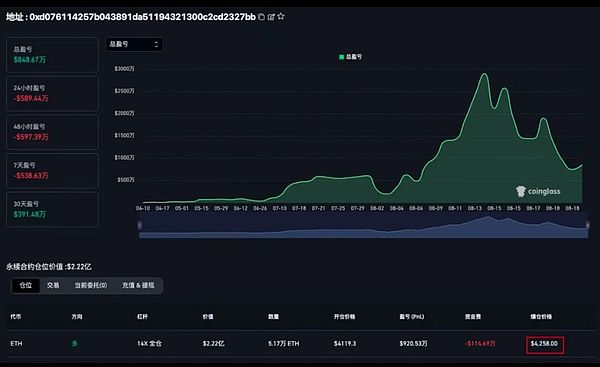Image resolution: width=600 pixels, height=367 pixels.
Task: Select the 仓位 tab
Action: 26,285
